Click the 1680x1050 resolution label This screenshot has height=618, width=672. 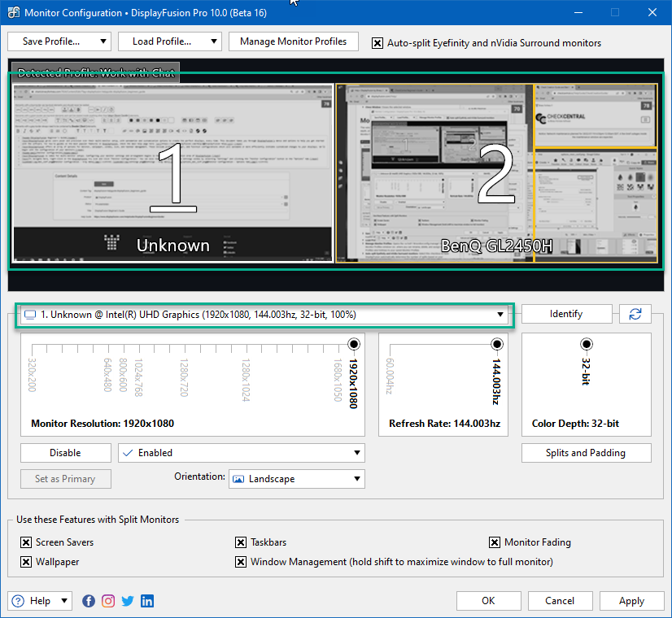338,380
